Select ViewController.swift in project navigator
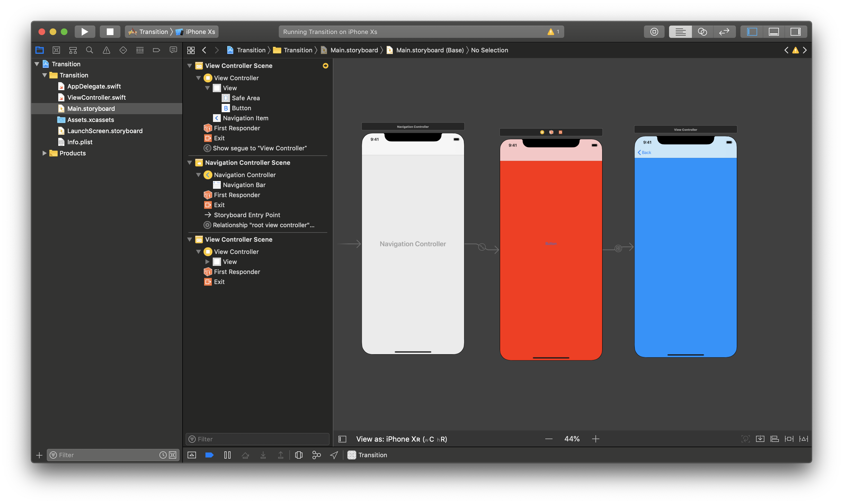843x504 pixels. tap(96, 97)
